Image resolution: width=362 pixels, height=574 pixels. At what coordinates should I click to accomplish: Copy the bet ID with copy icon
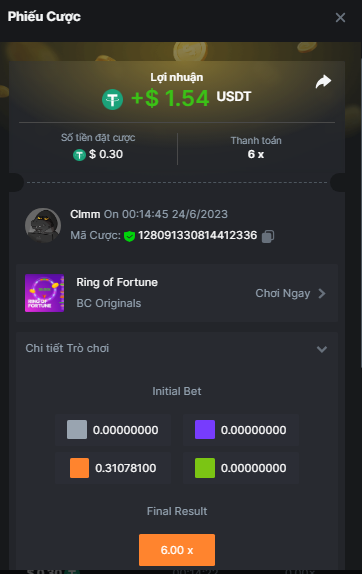(268, 236)
